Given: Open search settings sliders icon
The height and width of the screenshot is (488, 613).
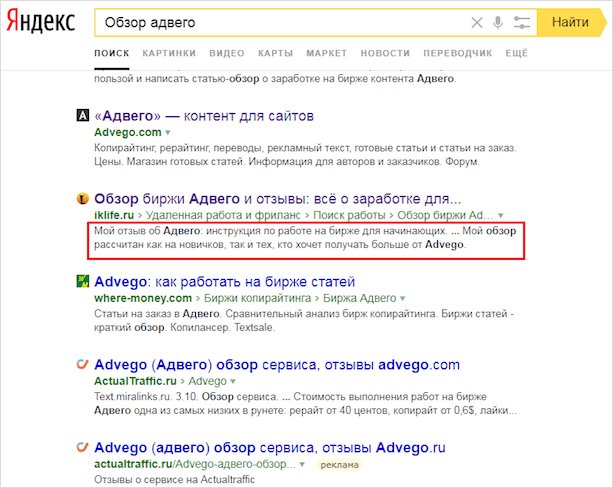Looking at the screenshot, I should coord(520,22).
